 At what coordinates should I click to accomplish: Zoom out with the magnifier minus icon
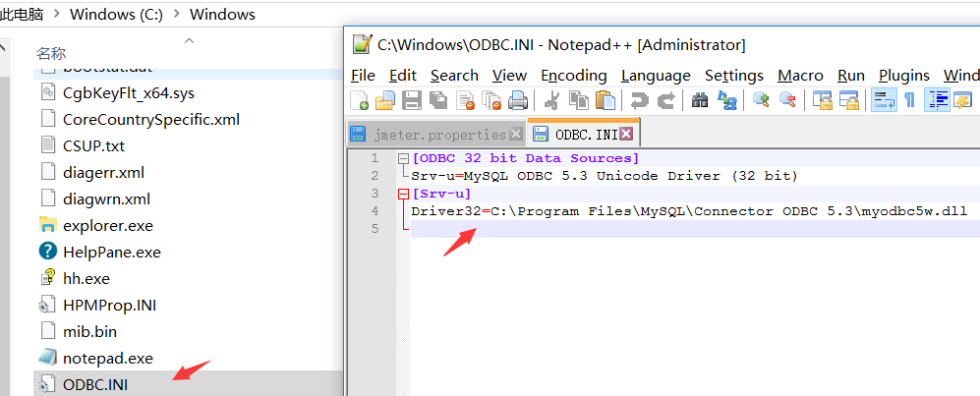point(787,99)
